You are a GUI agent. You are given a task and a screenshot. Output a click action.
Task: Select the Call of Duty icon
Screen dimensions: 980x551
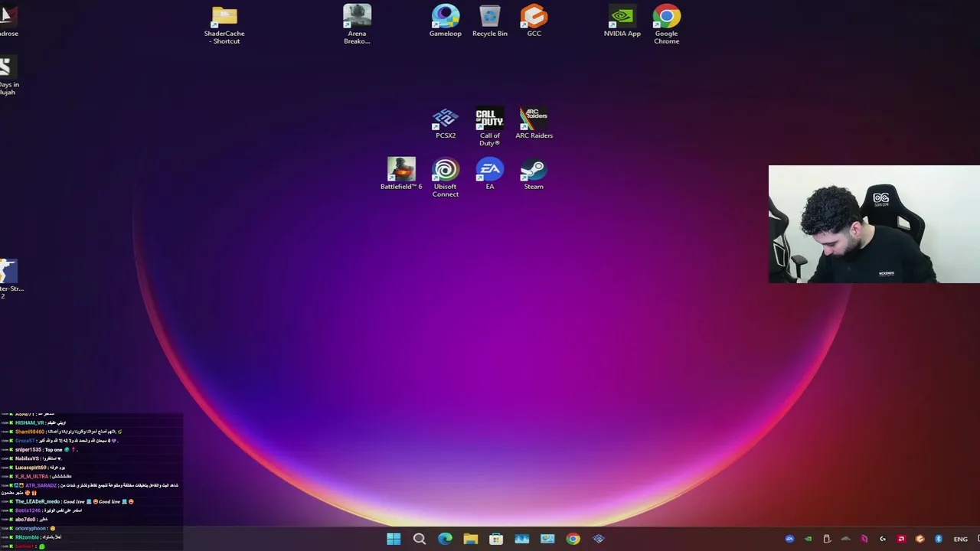(x=489, y=127)
